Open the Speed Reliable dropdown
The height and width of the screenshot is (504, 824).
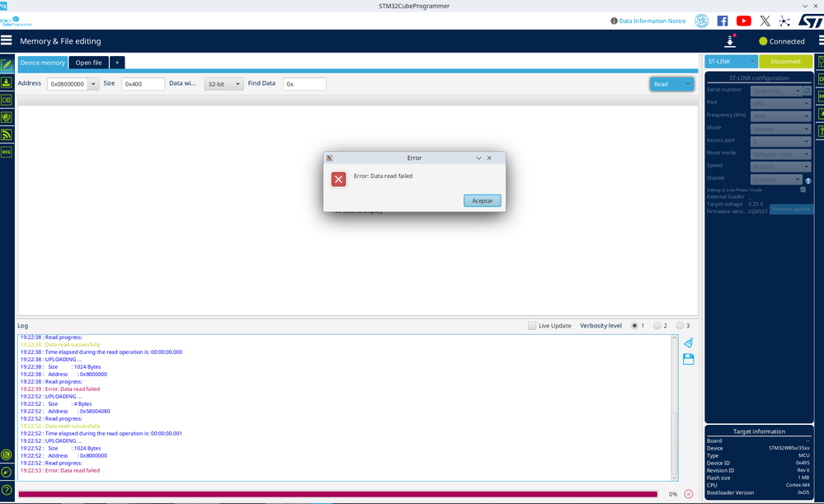tap(781, 167)
